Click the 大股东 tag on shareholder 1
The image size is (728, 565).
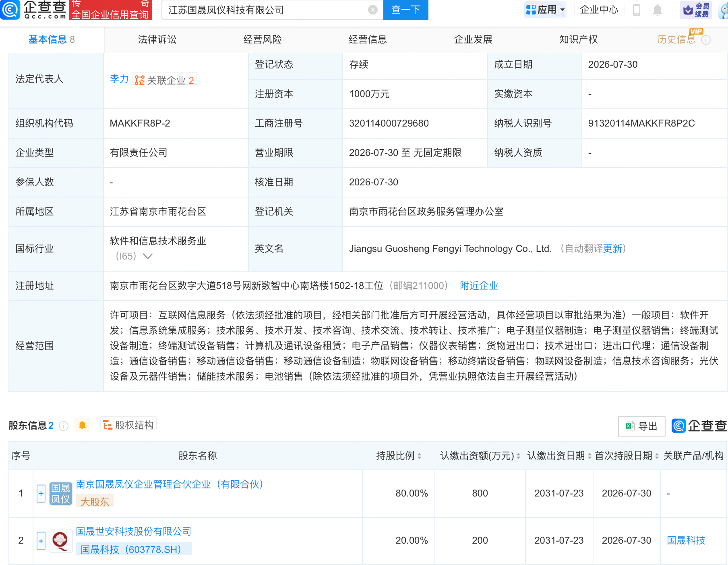[x=95, y=502]
